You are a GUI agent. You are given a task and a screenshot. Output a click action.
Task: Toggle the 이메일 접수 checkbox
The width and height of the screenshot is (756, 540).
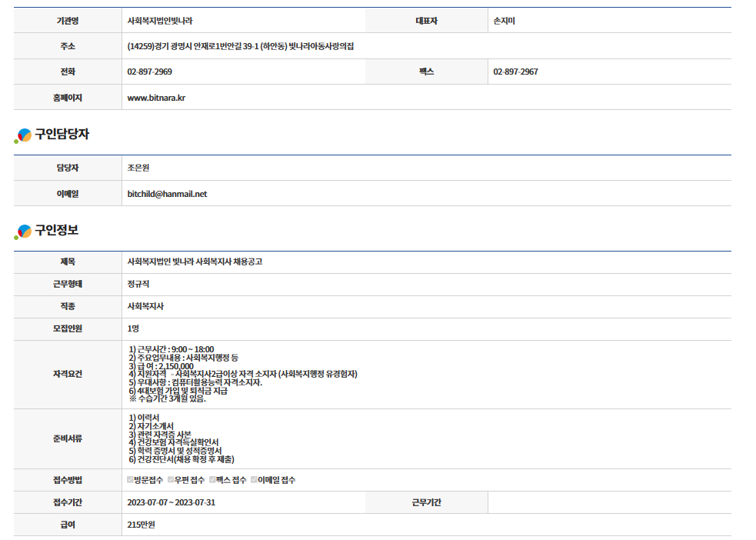(x=254, y=480)
